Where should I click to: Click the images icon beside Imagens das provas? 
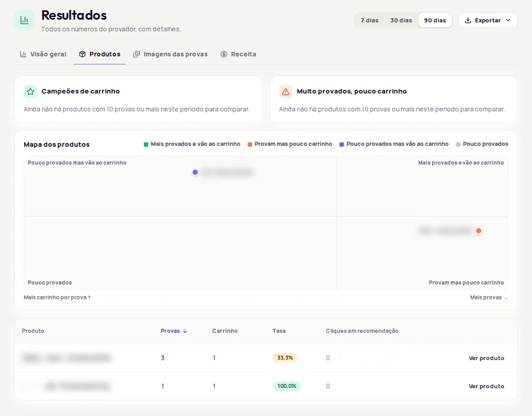click(x=137, y=54)
